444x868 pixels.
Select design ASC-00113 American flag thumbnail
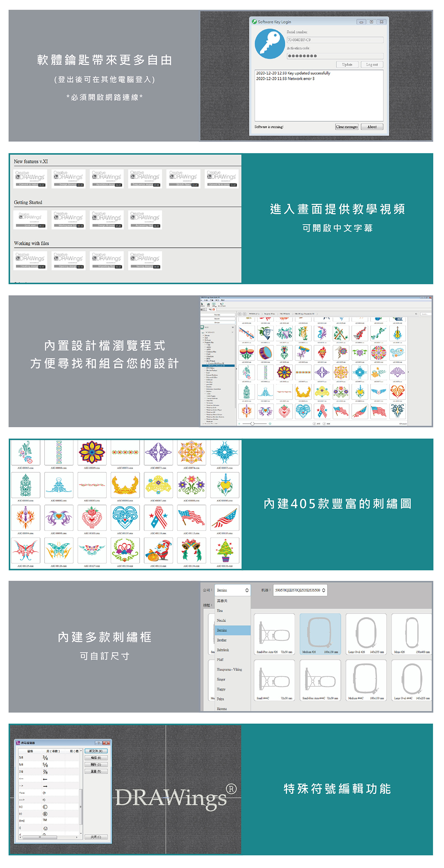191,518
